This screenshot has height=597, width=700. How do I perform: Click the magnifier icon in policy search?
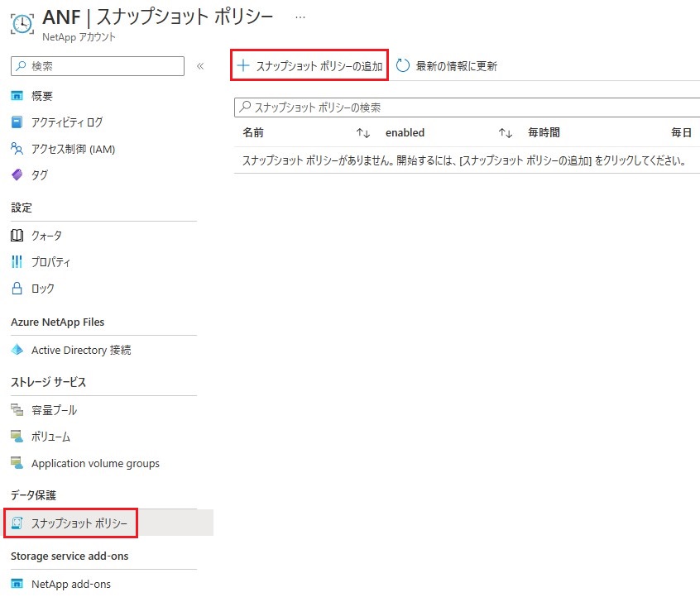(x=245, y=107)
